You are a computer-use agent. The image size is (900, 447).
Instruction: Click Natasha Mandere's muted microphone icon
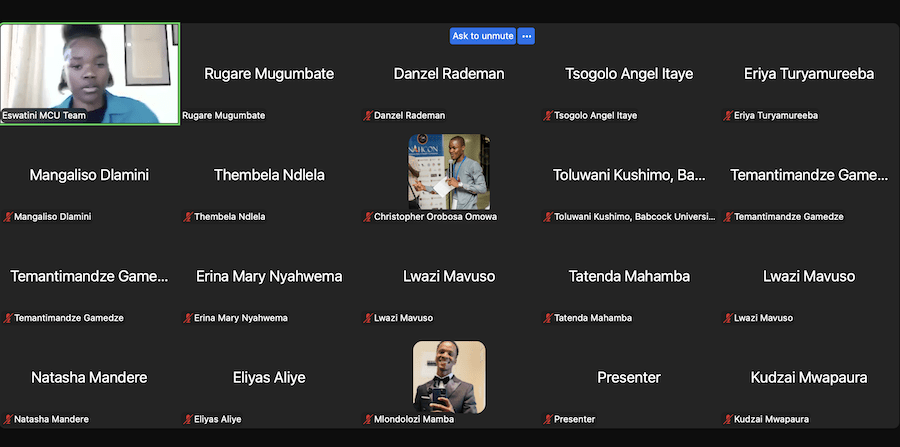[8, 419]
